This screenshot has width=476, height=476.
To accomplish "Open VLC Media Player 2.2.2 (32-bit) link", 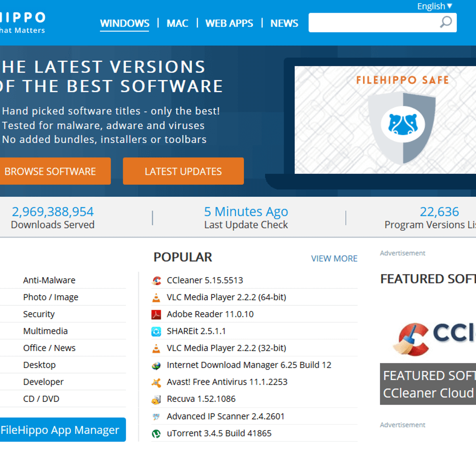I will (226, 348).
